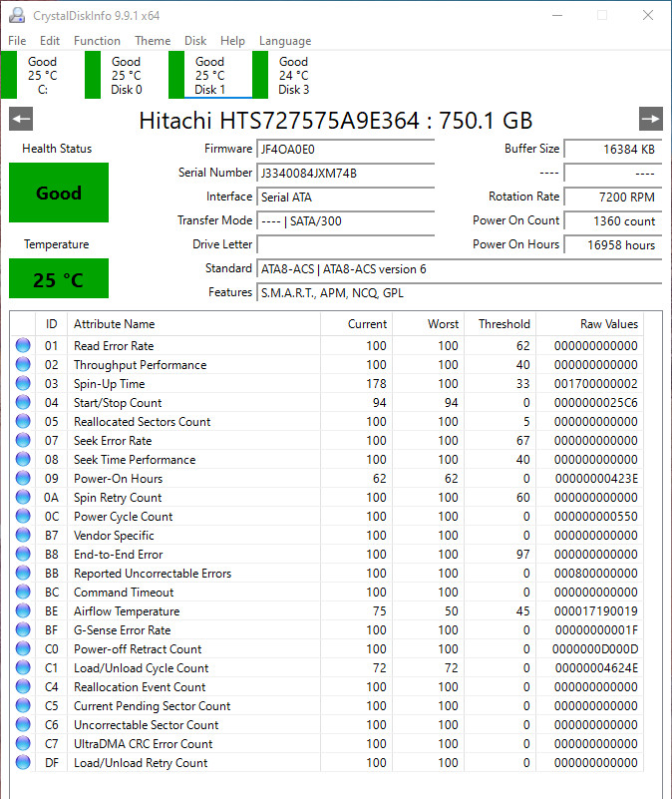The width and height of the screenshot is (672, 799).
Task: Click status orb for Seek Time Performance
Action: [23, 459]
